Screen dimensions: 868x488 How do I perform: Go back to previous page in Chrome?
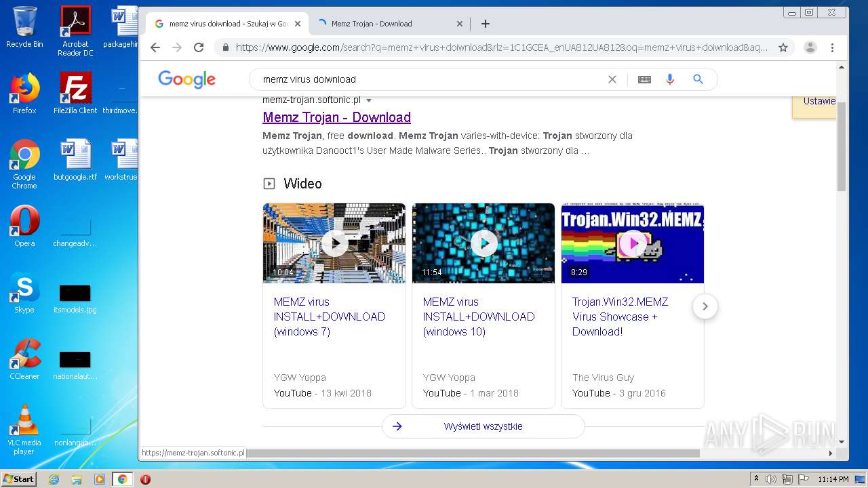155,47
